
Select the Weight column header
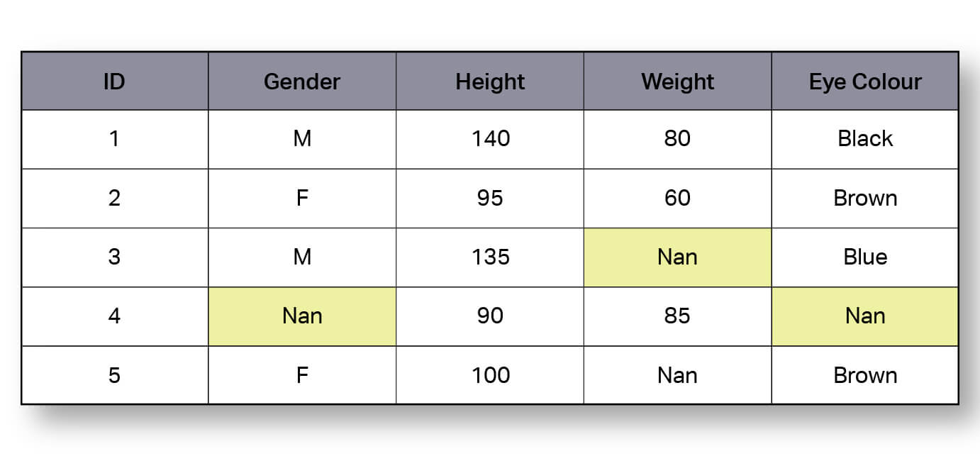tap(677, 81)
